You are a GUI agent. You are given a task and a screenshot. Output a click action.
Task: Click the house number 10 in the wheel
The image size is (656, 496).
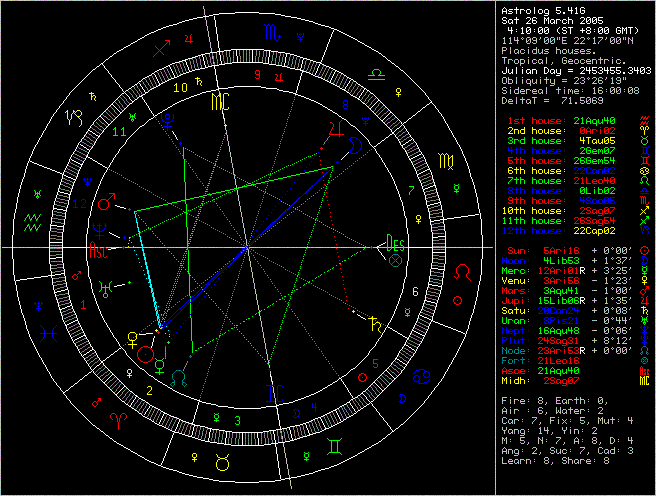tap(180, 87)
